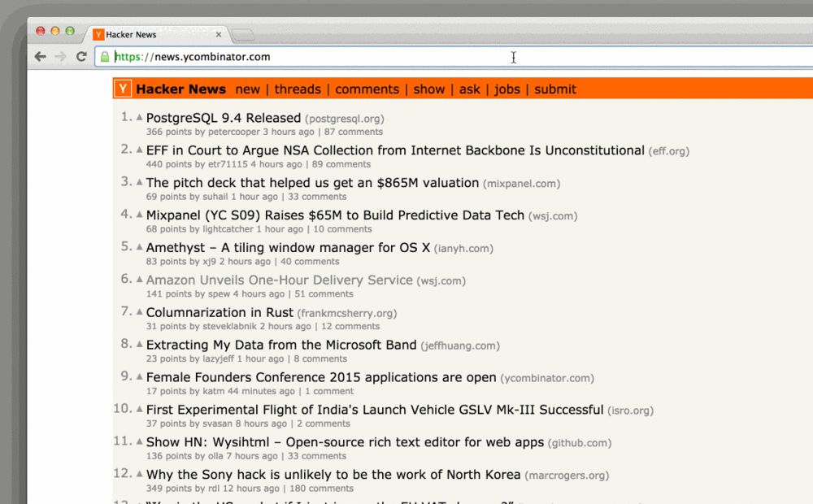
Task: Close the Hacker News tab
Action: [218, 35]
